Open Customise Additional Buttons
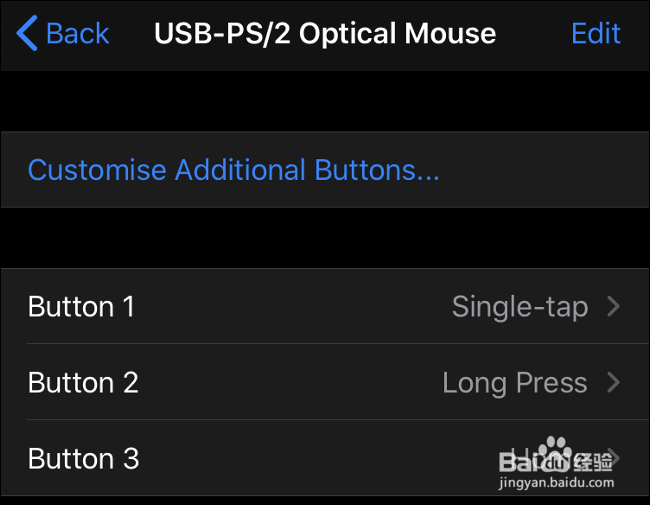The image size is (650, 505). point(233,170)
